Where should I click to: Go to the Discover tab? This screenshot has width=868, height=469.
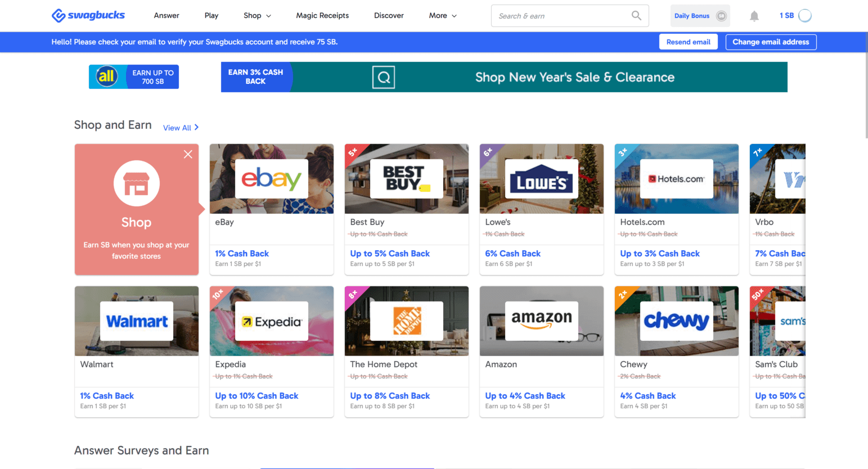click(x=388, y=15)
